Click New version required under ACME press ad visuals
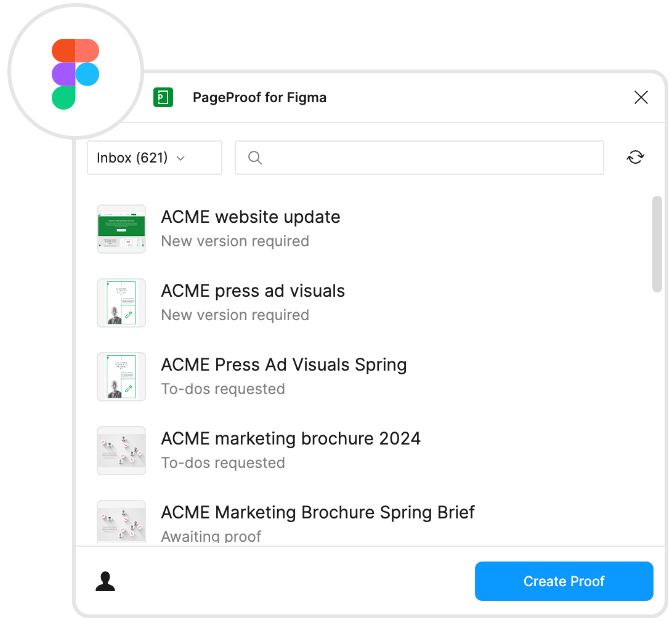The image size is (672, 620). pos(235,315)
